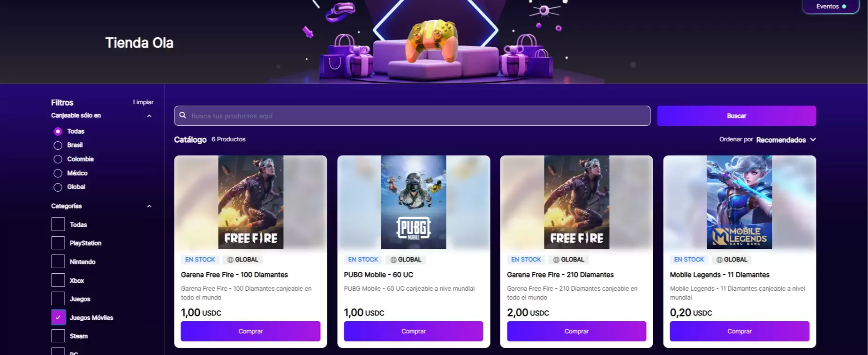Viewport: 868px width, 355px height.
Task: Collapse the Canjeable sólo en section
Action: coord(149,116)
